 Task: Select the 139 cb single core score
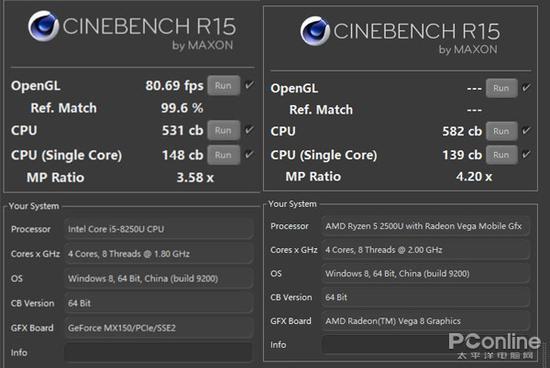click(x=462, y=155)
